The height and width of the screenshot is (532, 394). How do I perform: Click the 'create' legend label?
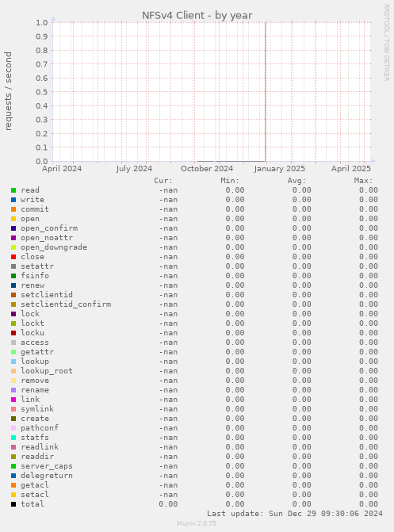tap(35, 419)
